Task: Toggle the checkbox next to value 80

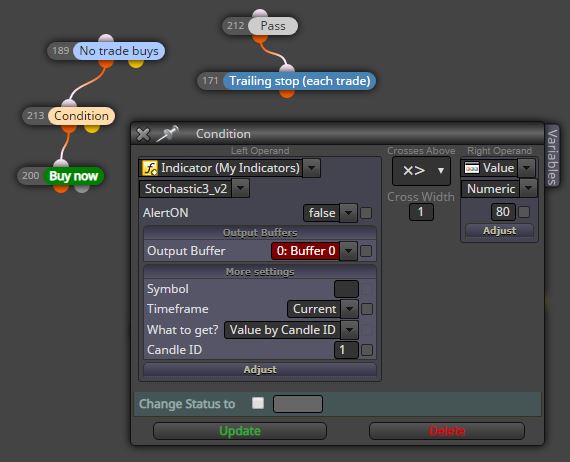Action: click(524, 212)
